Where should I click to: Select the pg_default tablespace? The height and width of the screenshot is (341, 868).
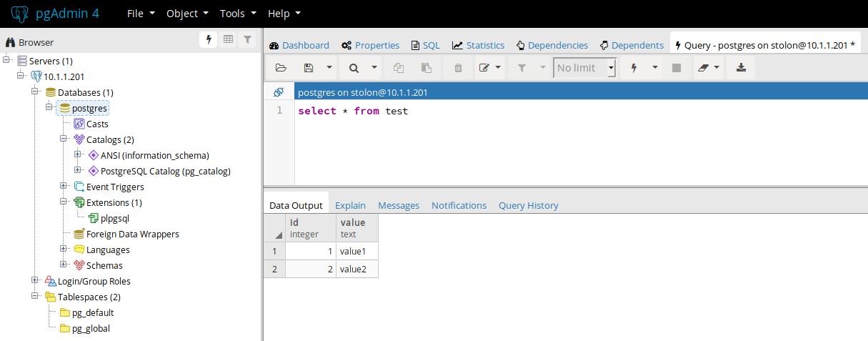tap(92, 312)
